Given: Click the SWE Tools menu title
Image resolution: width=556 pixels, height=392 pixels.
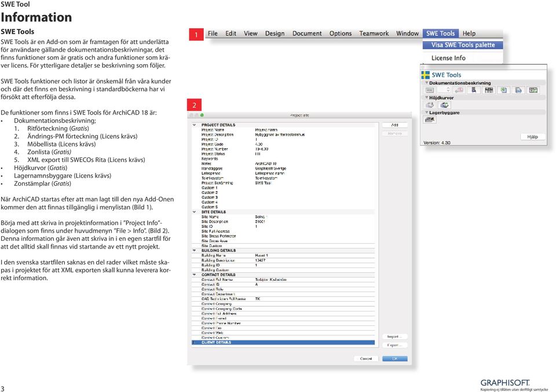Looking at the screenshot, I should pos(440,34).
